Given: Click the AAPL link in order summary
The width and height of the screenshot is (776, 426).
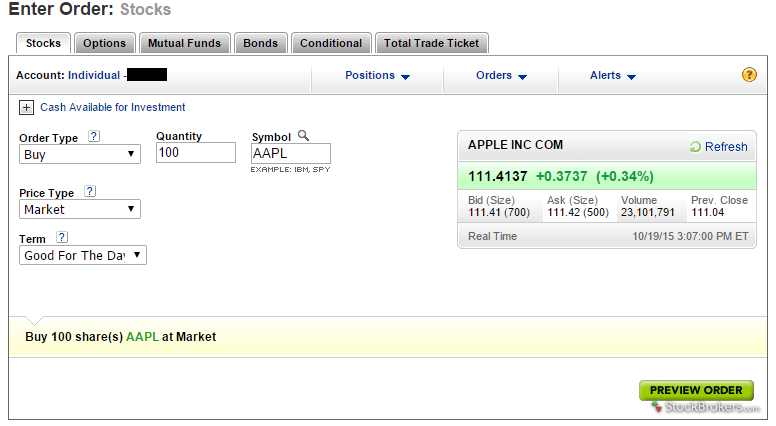Looking at the screenshot, I should 141,337.
